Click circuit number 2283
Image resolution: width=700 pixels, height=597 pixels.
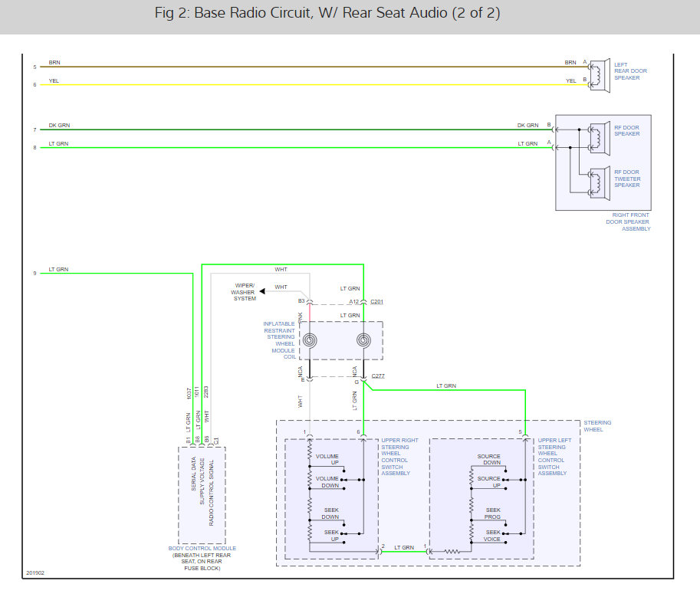point(206,392)
